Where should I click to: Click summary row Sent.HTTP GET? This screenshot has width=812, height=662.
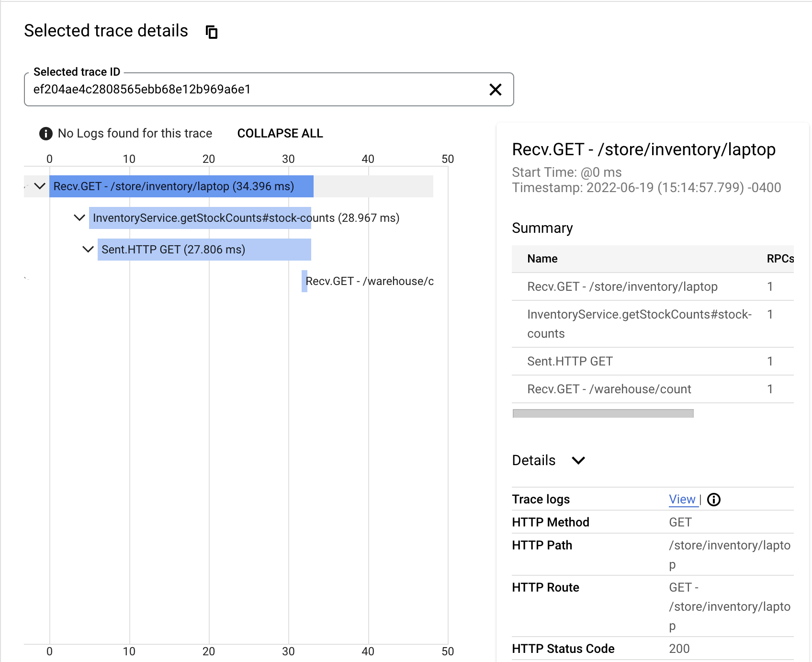(x=653, y=362)
